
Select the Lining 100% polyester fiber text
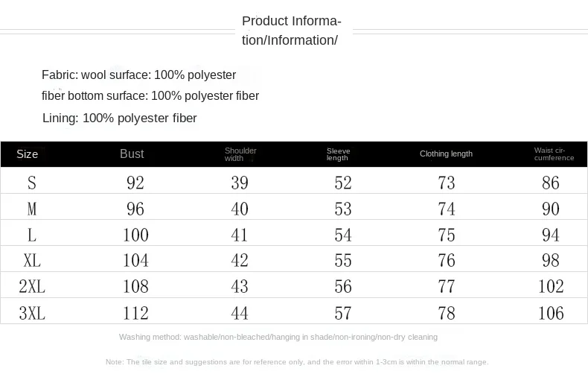[120, 118]
